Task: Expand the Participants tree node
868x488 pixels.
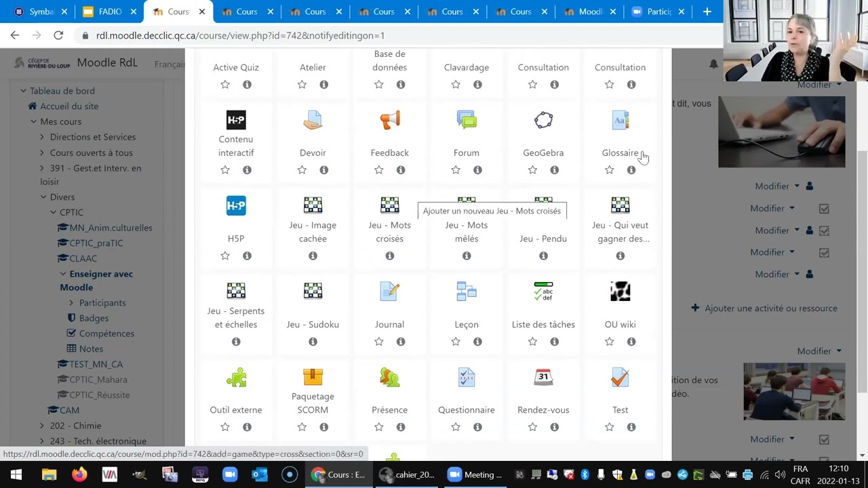Action: 71,303
